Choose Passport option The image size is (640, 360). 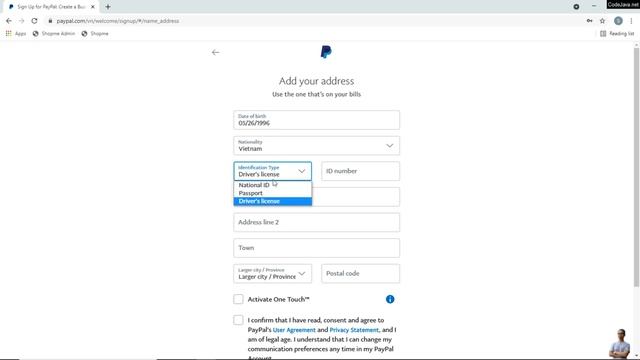click(272, 193)
